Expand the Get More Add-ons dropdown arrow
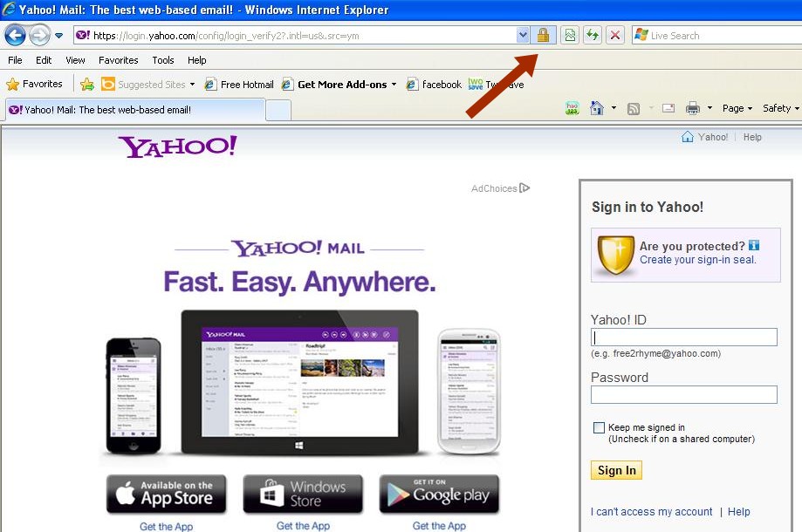This screenshot has width=802, height=532. [394, 85]
